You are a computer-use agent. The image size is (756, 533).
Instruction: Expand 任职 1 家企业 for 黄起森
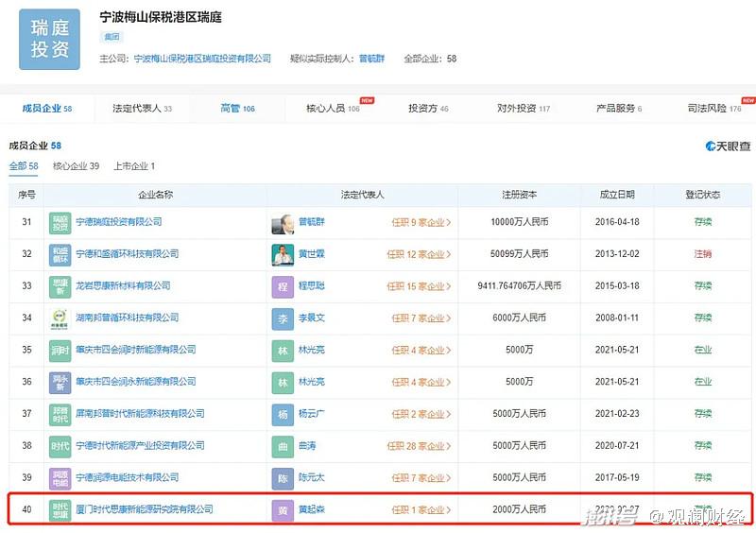(x=421, y=510)
